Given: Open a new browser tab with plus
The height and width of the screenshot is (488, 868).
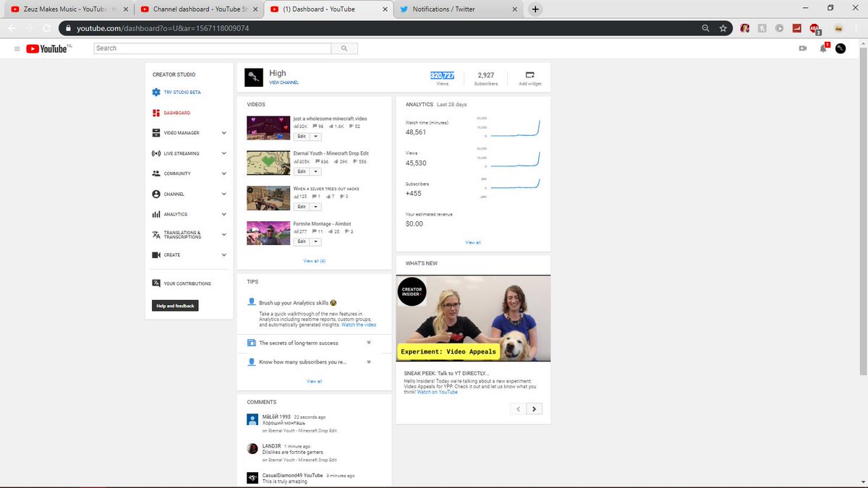Looking at the screenshot, I should (535, 9).
